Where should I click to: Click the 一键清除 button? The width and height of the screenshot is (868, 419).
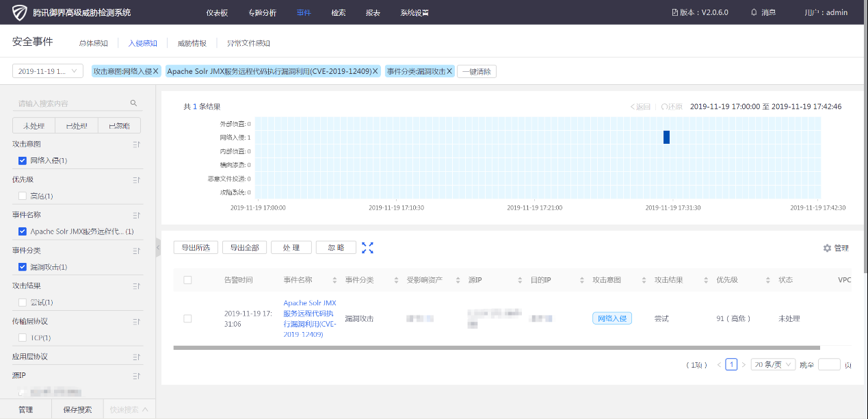click(477, 71)
